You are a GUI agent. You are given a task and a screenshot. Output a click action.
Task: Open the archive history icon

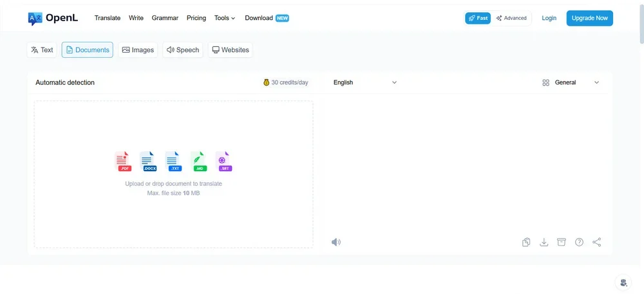(562, 242)
